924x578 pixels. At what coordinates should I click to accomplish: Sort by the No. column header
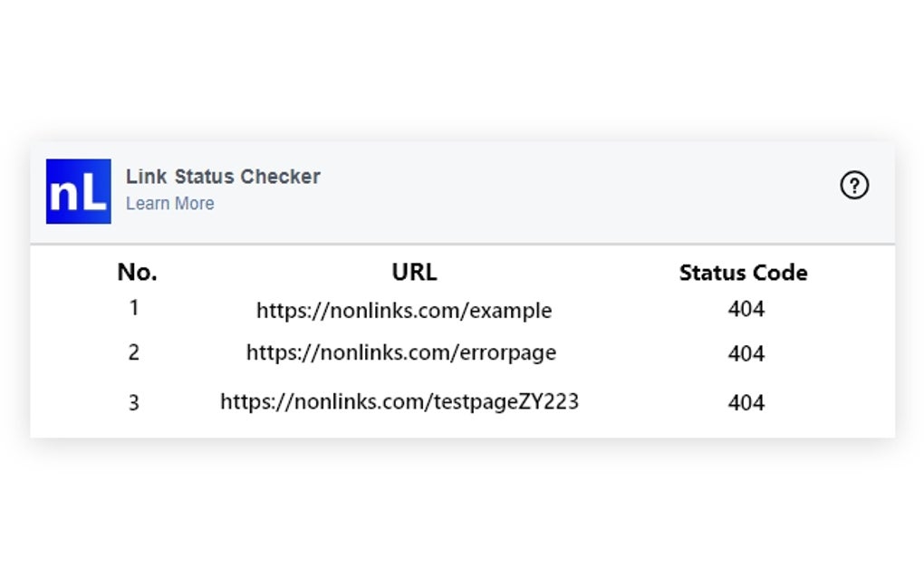pyautogui.click(x=137, y=271)
